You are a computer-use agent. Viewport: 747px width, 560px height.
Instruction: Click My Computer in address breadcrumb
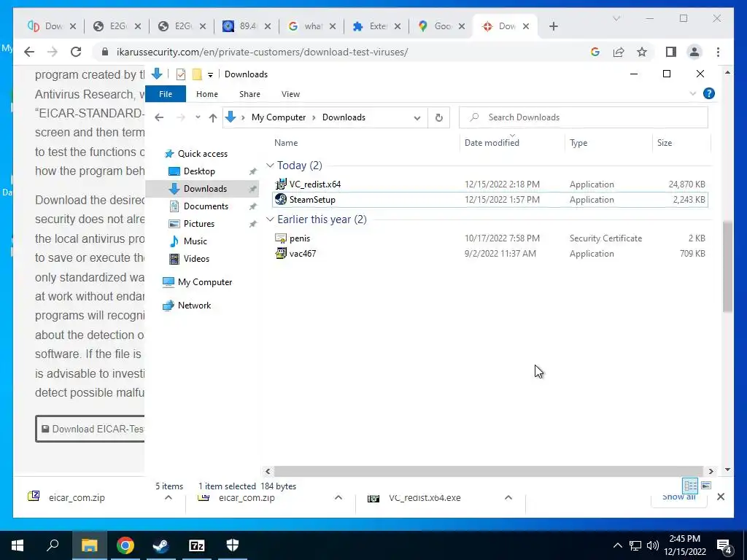pyautogui.click(x=279, y=117)
